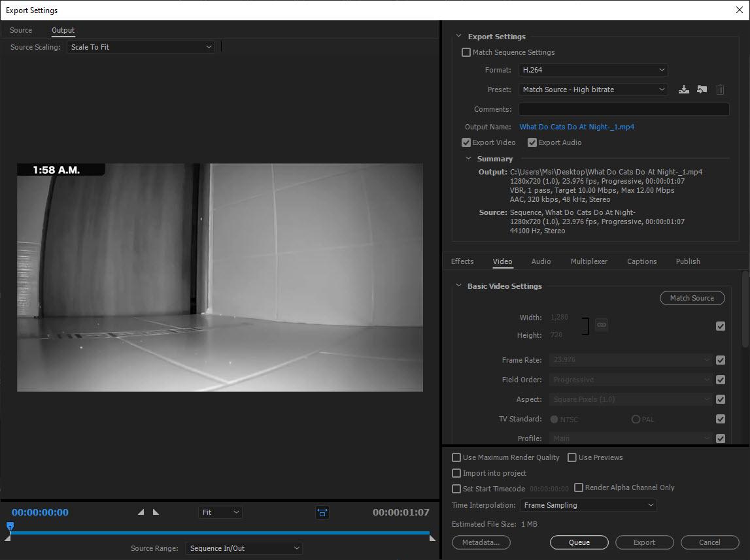
Task: Check Render Alpha Channel Only
Action: point(579,487)
